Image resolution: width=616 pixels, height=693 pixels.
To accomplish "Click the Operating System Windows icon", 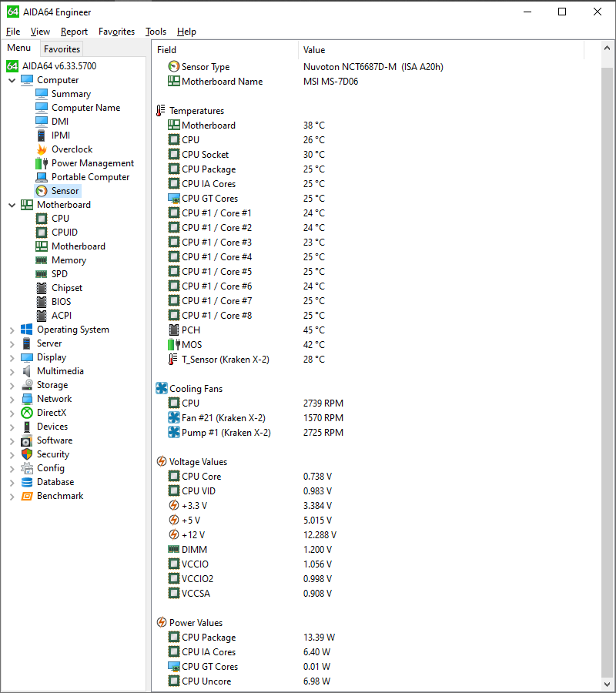I will pyautogui.click(x=27, y=330).
